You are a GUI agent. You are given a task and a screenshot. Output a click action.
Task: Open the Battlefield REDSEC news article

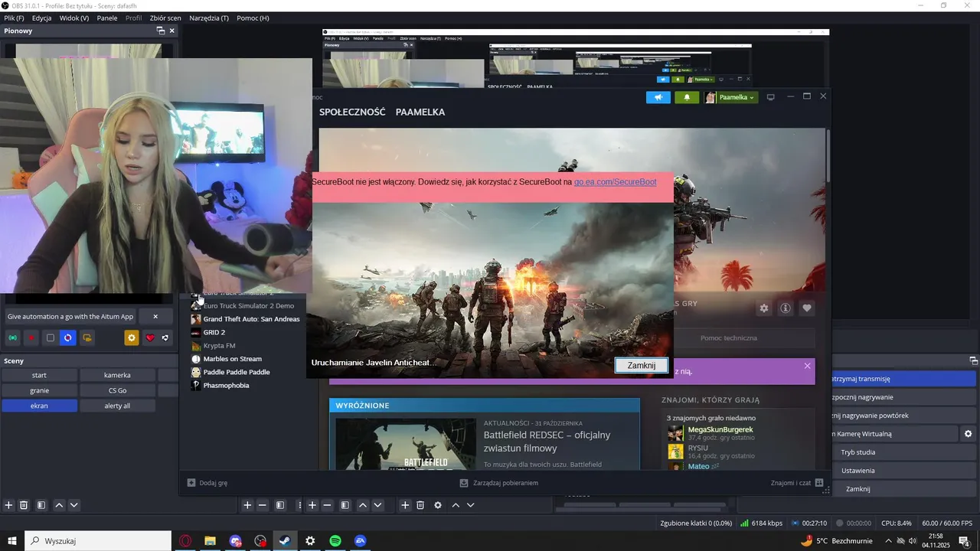click(x=547, y=441)
